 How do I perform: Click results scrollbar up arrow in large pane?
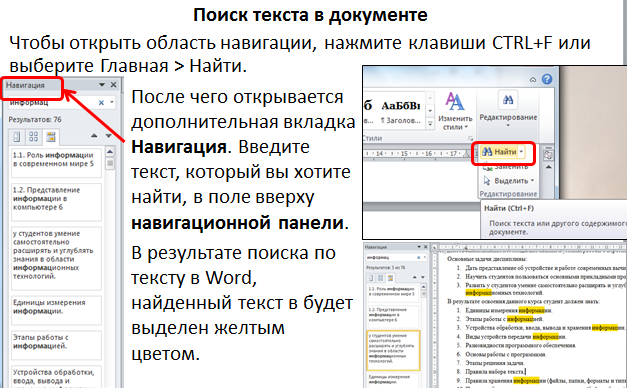pyautogui.click(x=110, y=152)
